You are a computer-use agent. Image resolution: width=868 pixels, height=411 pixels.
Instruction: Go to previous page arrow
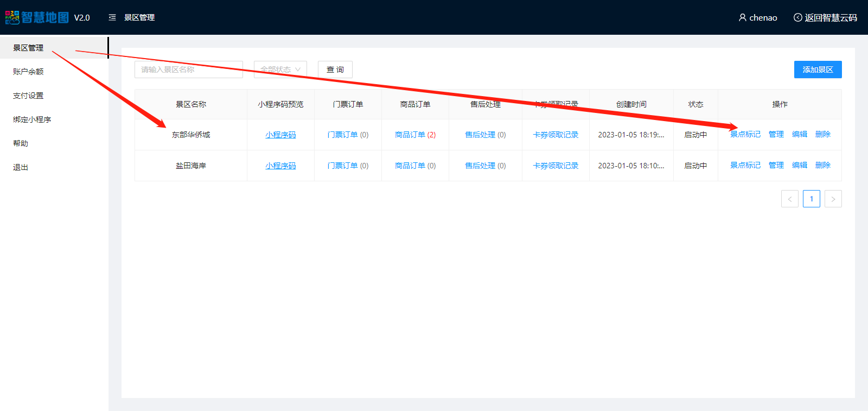789,199
